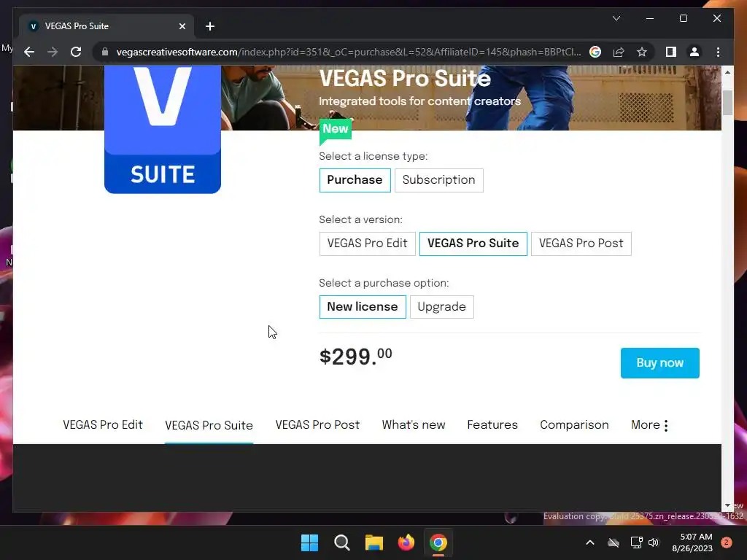Launch Firefox from the taskbar
Image resolution: width=747 pixels, height=560 pixels.
[x=406, y=542]
